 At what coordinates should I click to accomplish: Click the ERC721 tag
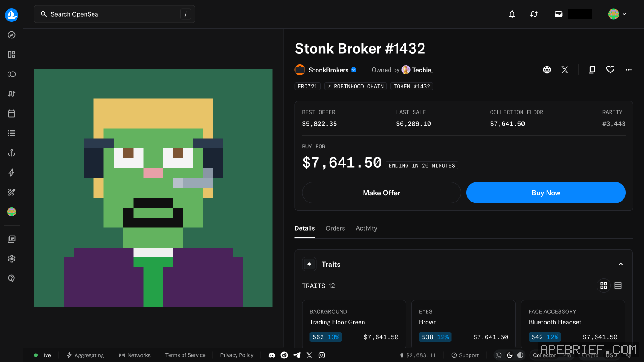pos(308,86)
